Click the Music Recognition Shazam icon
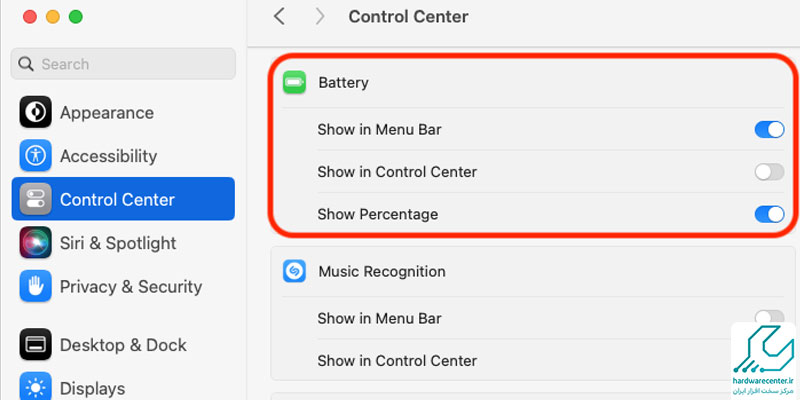The image size is (800, 400). pos(294,271)
